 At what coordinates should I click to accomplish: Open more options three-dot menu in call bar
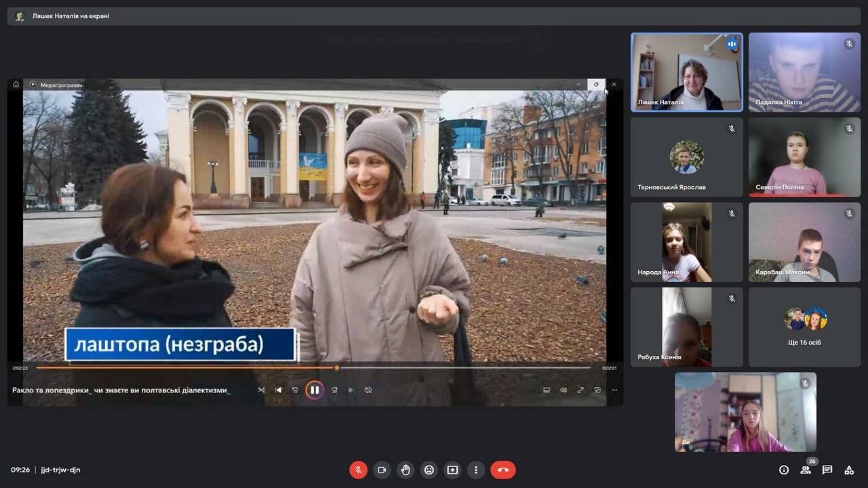click(x=476, y=470)
